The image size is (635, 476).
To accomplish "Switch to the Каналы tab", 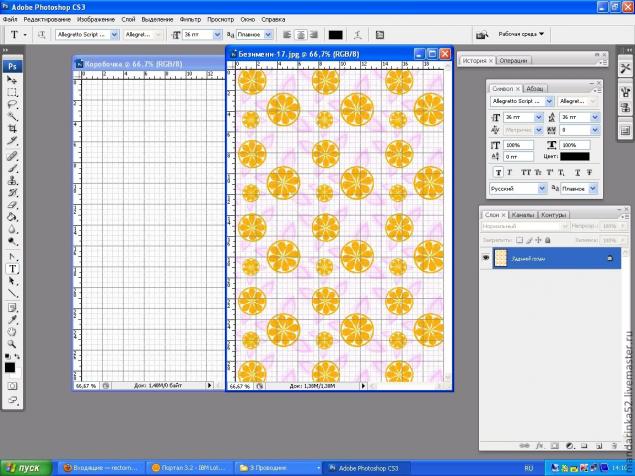I will (x=523, y=215).
